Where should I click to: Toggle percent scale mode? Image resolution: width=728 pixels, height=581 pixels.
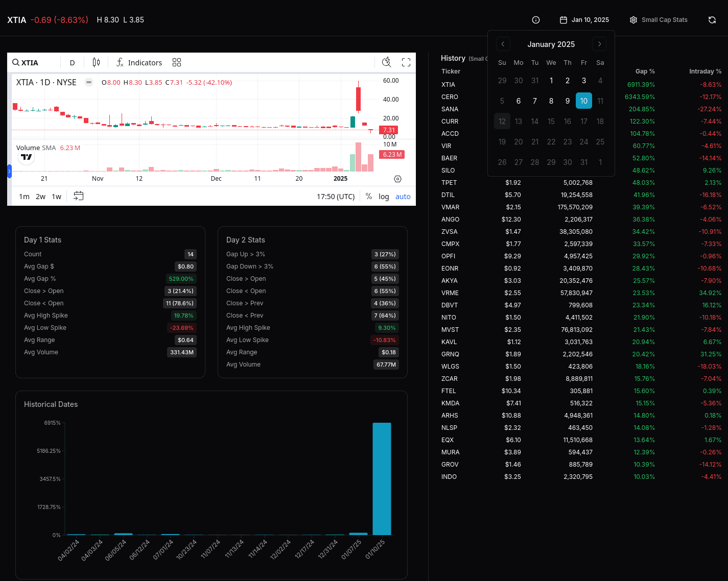(x=369, y=197)
